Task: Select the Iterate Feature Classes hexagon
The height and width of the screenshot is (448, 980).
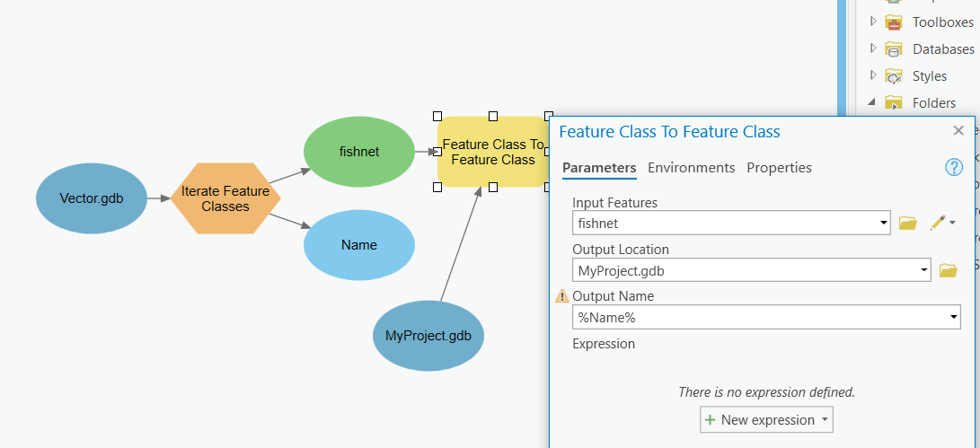Action: [x=225, y=198]
